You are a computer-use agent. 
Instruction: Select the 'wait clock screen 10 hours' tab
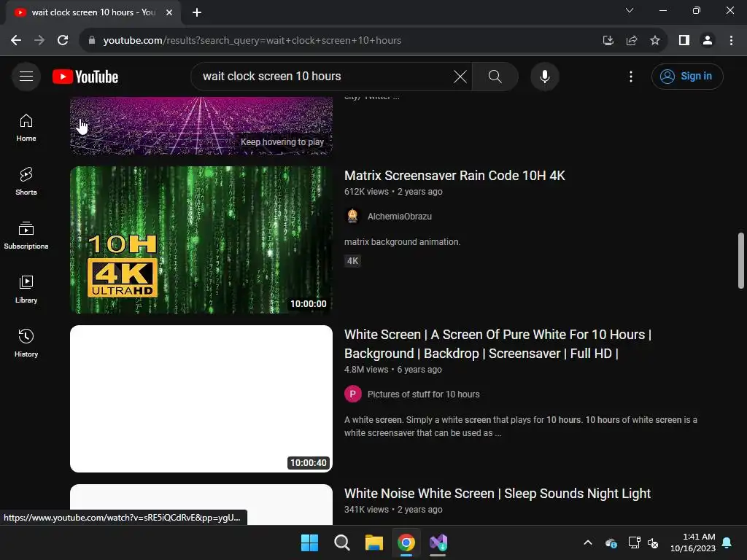click(93, 12)
